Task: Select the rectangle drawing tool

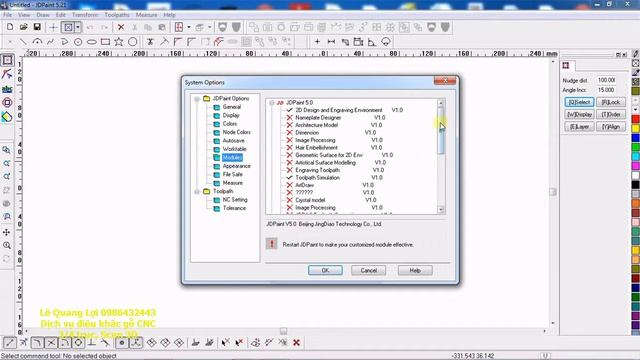Action: pos(105,42)
